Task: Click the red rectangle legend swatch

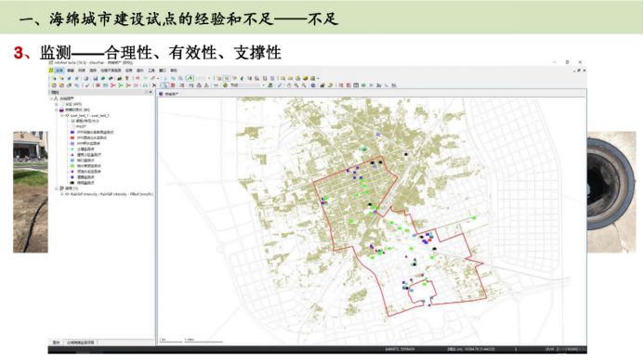Action: click(x=72, y=138)
